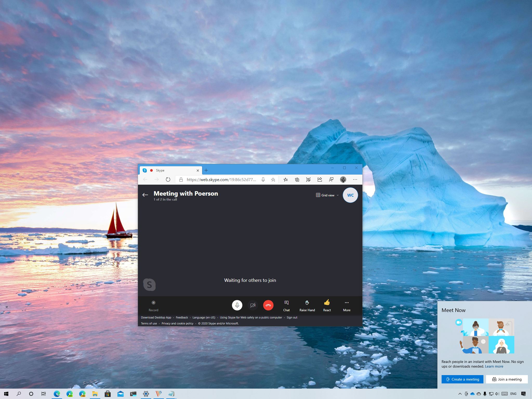
Task: Click the Skype tab in browser
Action: (170, 170)
